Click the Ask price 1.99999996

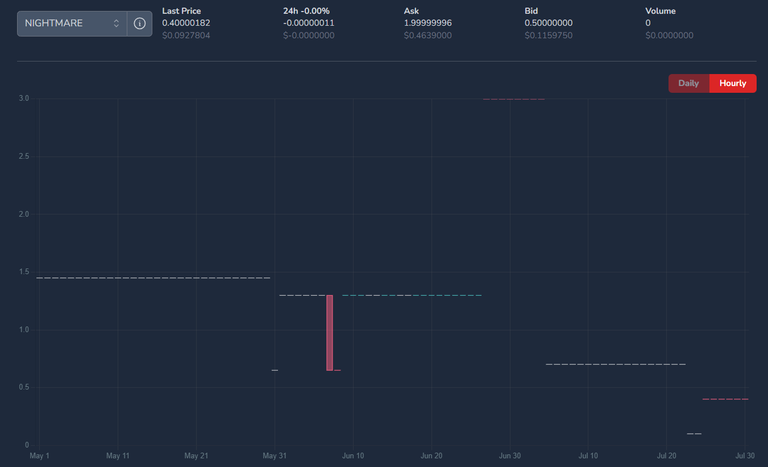[x=428, y=23]
